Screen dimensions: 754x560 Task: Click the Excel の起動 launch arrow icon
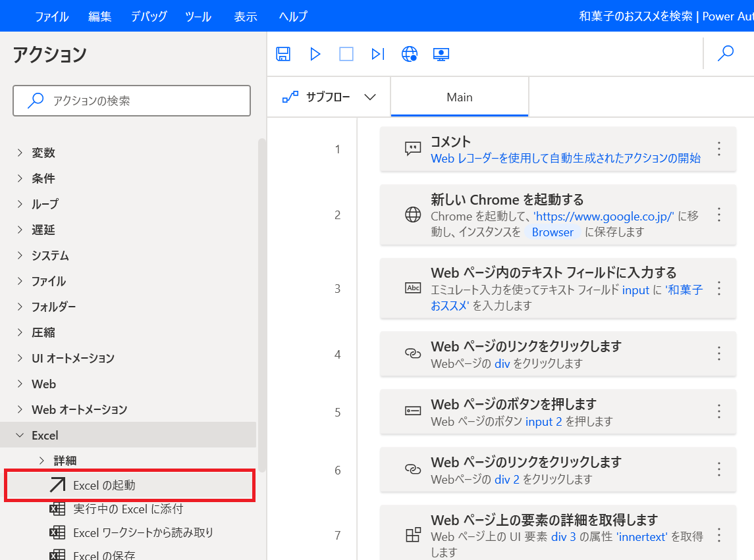click(57, 485)
